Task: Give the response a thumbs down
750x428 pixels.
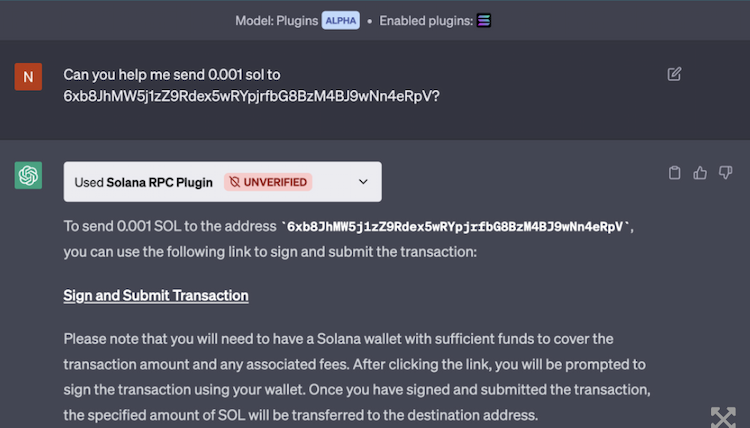Action: coord(725,173)
